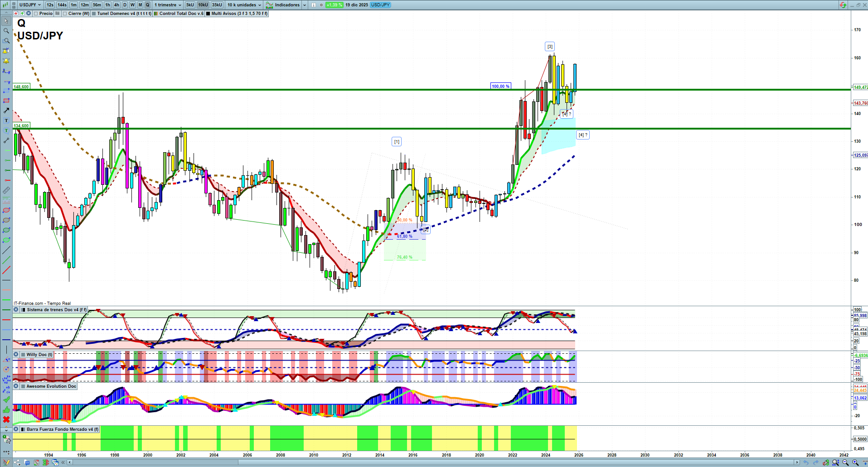Expand the double-chevron in bottom bar
The image size is (868, 467).
(63, 462)
